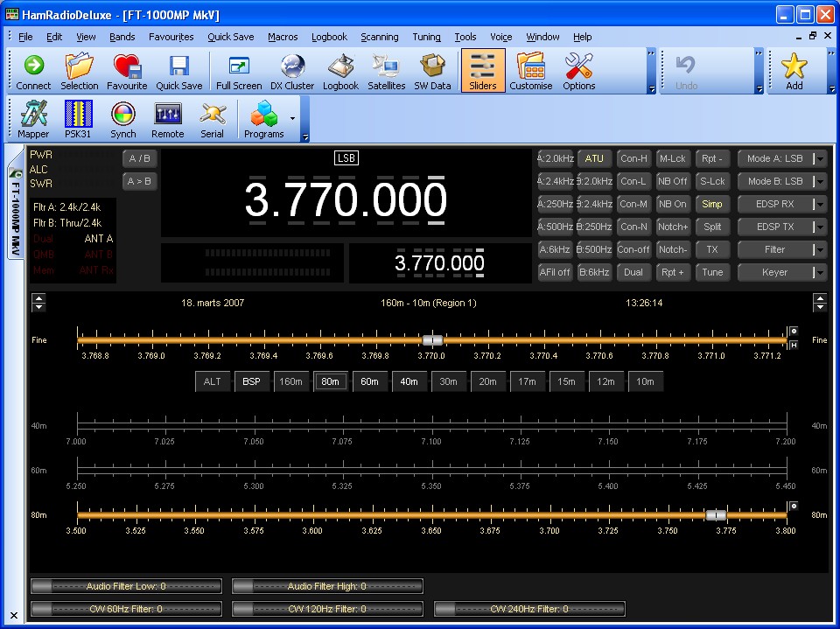Viewport: 840px width, 629px height.
Task: Expand the Mode B: LSB dropdown
Action: click(820, 181)
